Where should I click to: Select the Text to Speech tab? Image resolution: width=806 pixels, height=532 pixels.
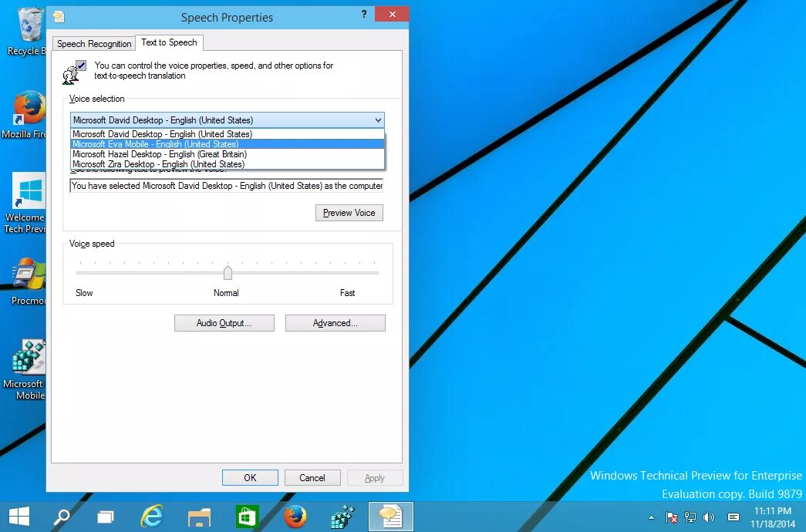169,42
